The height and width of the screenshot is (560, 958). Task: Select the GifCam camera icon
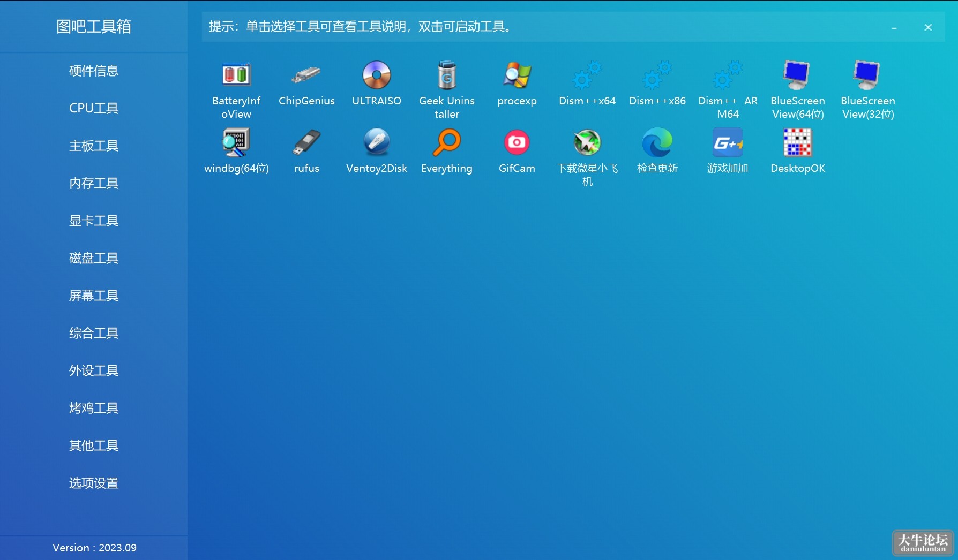point(517,142)
